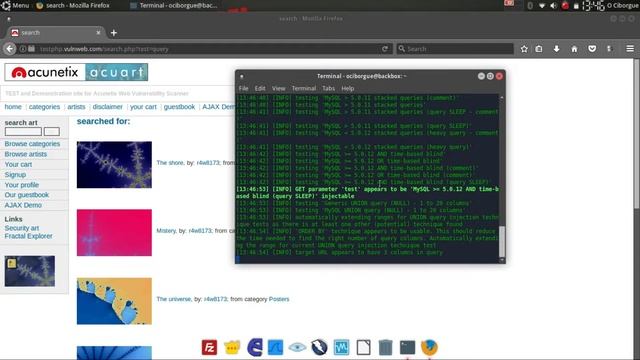Viewport: 640px width, 360px height.
Task: Open a new tab with plus button
Action: [114, 33]
